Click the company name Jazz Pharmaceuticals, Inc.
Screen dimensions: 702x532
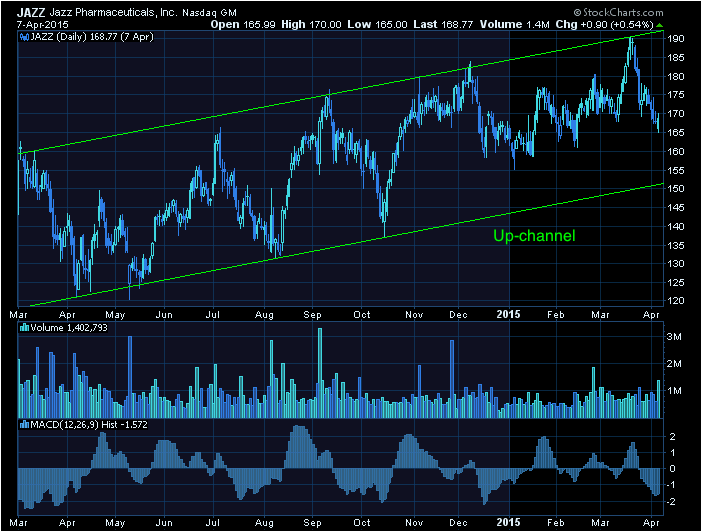click(x=113, y=13)
